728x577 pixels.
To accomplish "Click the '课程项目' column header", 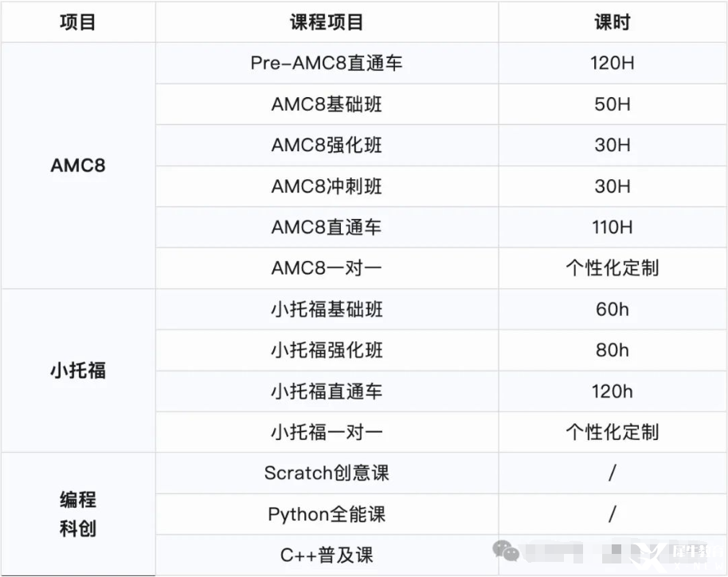I will tap(327, 21).
